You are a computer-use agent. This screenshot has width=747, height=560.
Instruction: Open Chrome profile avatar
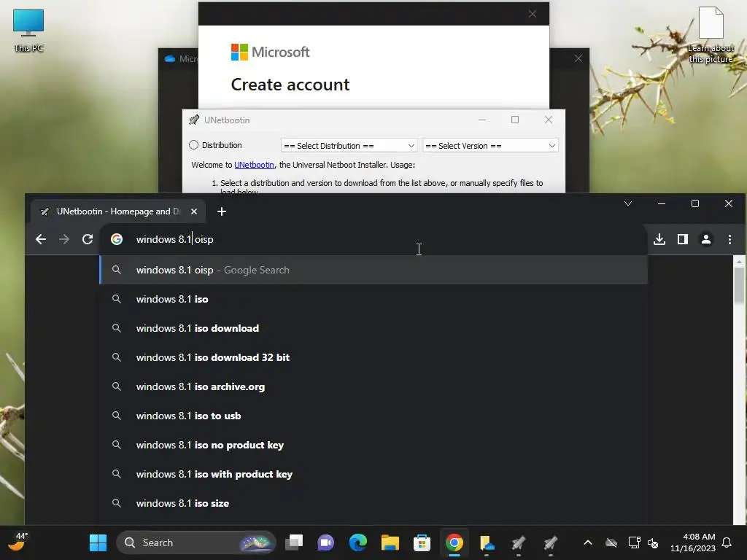click(706, 239)
